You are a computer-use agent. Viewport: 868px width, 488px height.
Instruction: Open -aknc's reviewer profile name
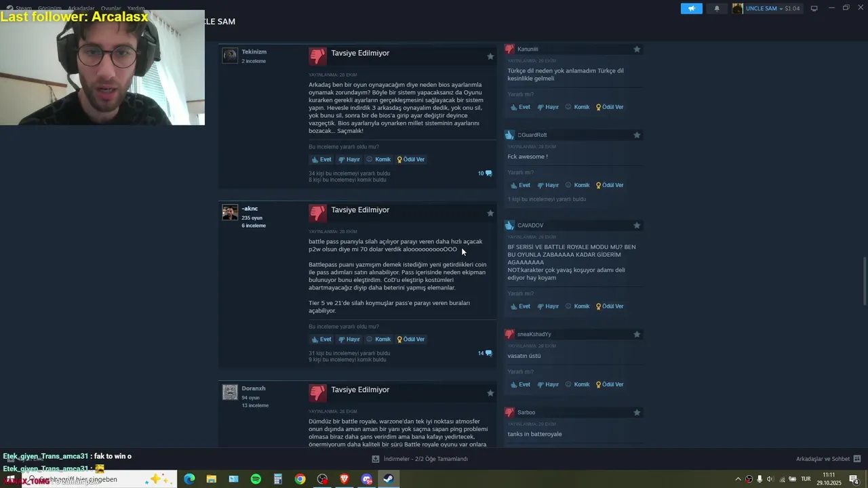tap(250, 209)
